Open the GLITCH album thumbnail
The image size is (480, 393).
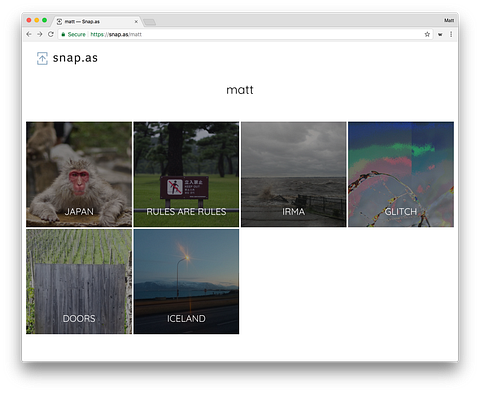coord(401,174)
